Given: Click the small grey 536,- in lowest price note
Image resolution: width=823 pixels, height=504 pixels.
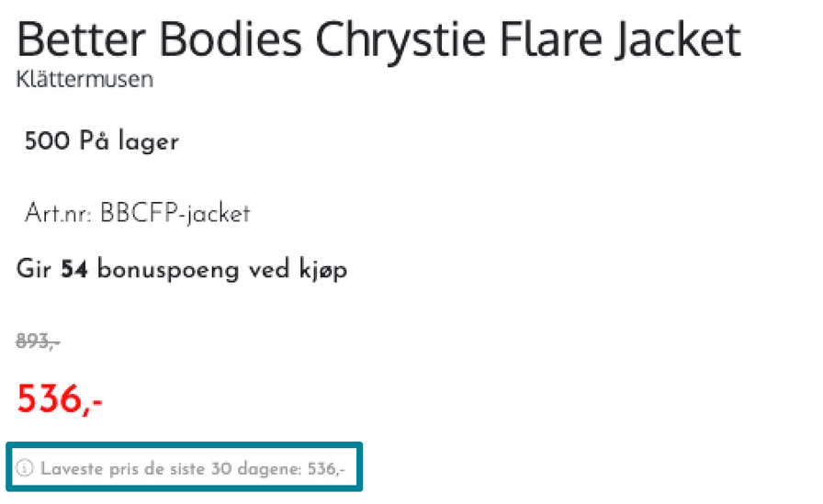Looking at the screenshot, I should (327, 470).
